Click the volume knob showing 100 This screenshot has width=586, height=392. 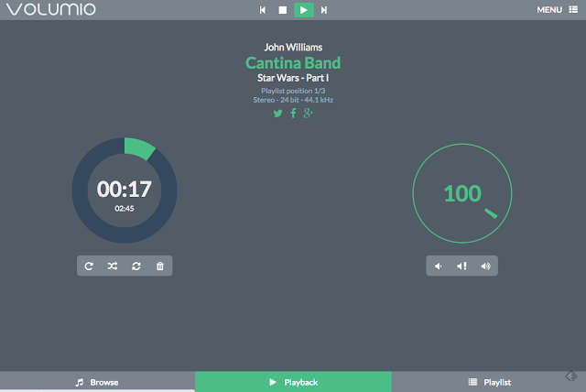462,193
